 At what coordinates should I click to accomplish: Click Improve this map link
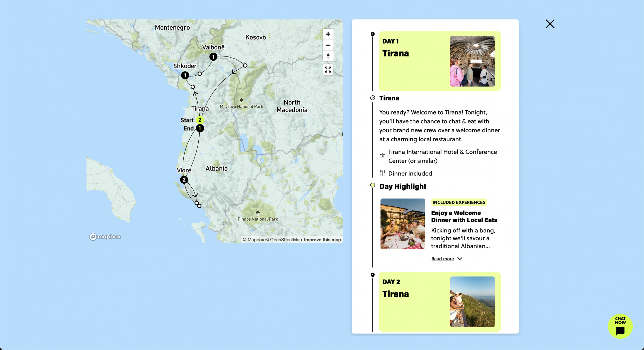pyautogui.click(x=322, y=240)
